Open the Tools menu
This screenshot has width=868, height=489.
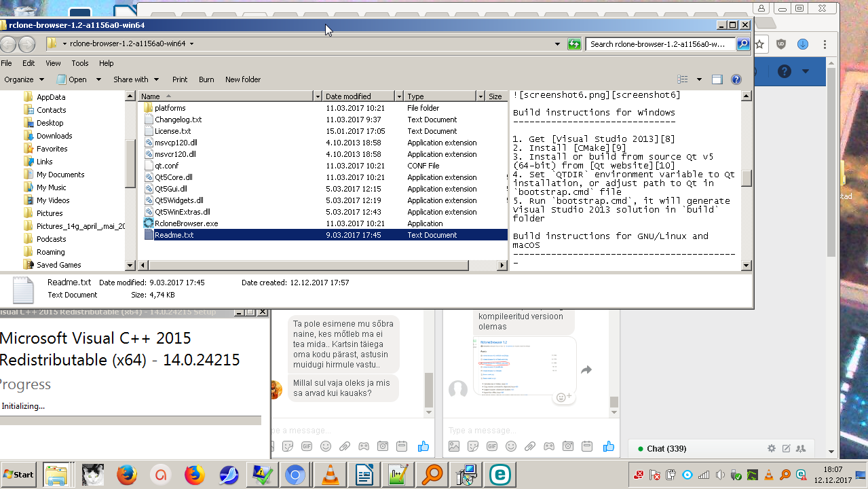80,63
